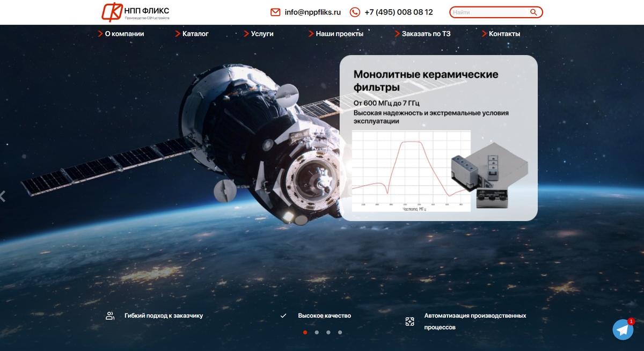Click the red chevron before О компании
Screen dimensions: 644x351
100,34
